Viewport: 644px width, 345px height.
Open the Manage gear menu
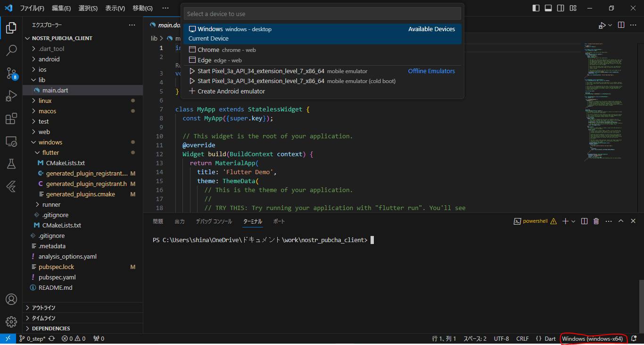11,321
